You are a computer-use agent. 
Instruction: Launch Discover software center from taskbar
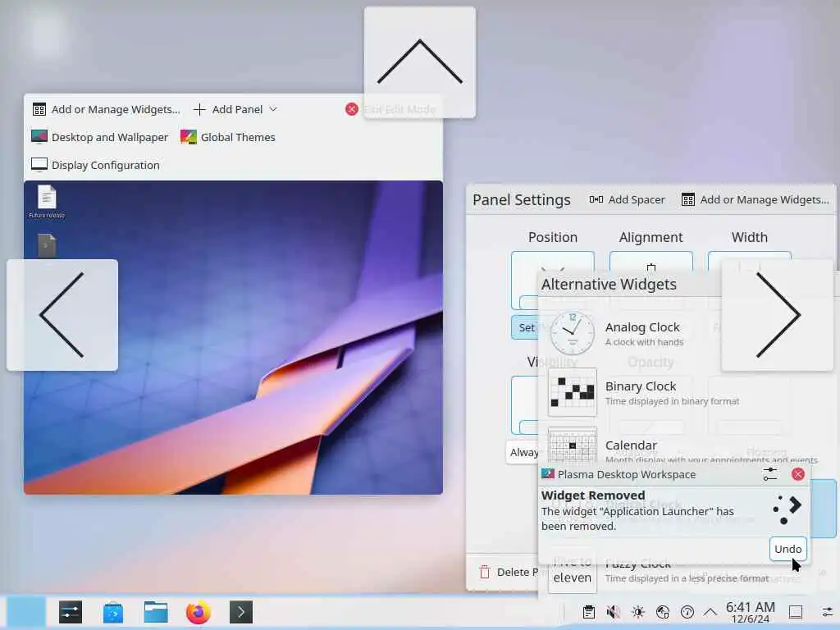point(113,612)
